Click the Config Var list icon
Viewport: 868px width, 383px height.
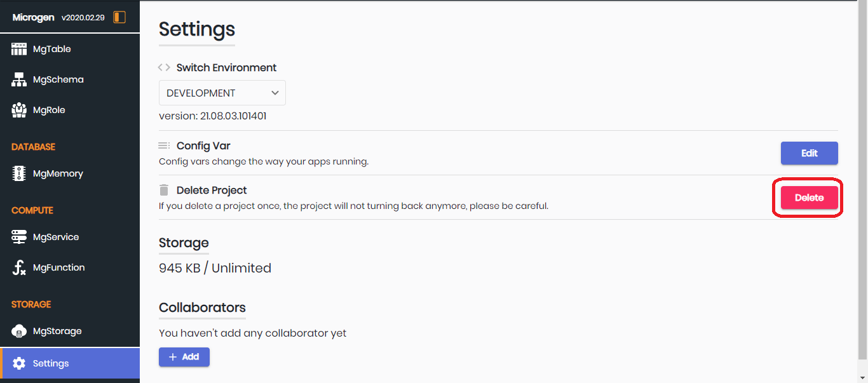pos(164,146)
